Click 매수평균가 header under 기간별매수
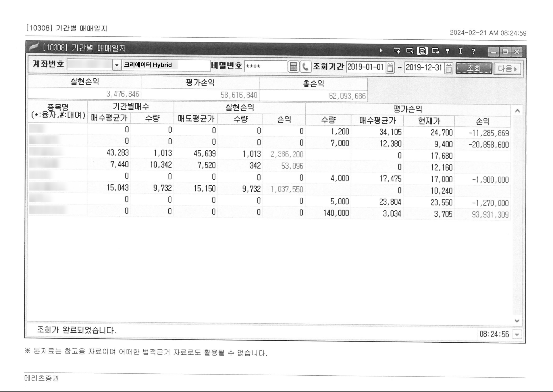This screenshot has width=553, height=392. pos(109,118)
